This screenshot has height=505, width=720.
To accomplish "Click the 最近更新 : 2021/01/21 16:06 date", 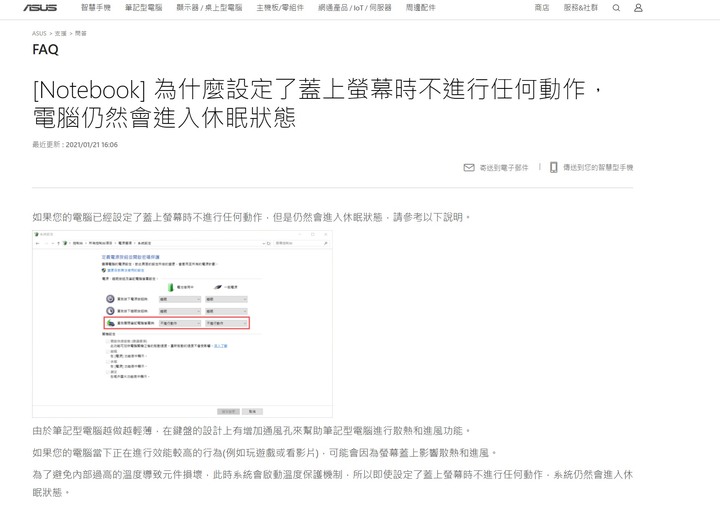I will coord(75,145).
